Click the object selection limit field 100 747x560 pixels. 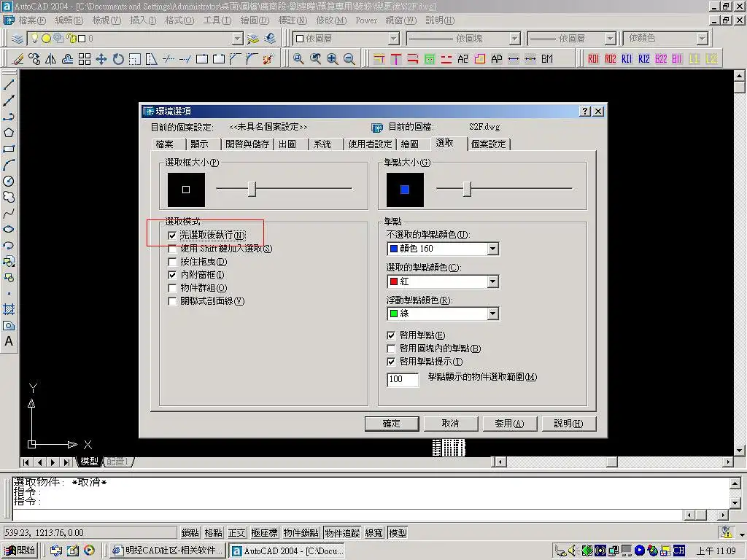pos(403,379)
